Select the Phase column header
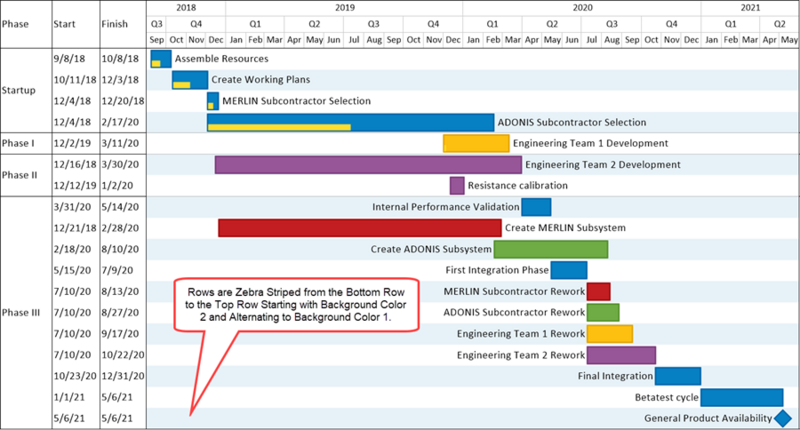The height and width of the screenshot is (430, 800). tap(15, 24)
